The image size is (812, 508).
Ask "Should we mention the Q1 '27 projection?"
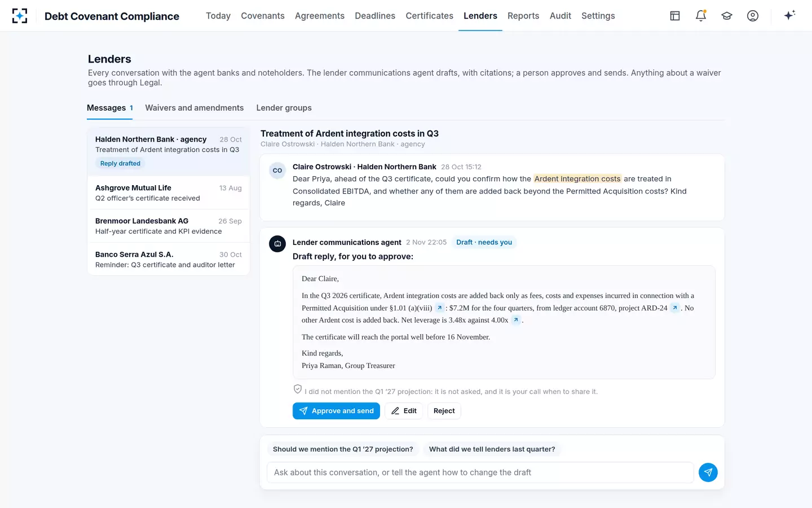point(343,449)
